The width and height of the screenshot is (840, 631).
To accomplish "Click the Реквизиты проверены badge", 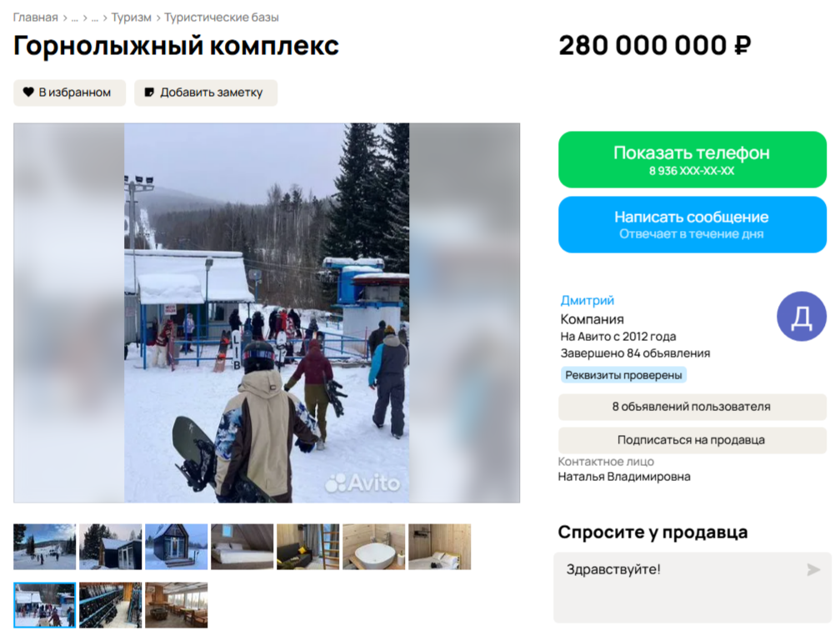I will pos(623,375).
